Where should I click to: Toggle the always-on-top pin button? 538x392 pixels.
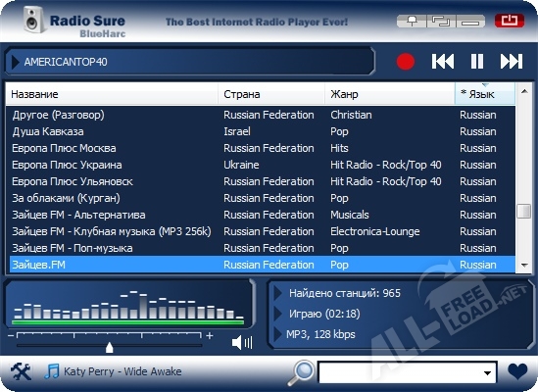click(412, 22)
